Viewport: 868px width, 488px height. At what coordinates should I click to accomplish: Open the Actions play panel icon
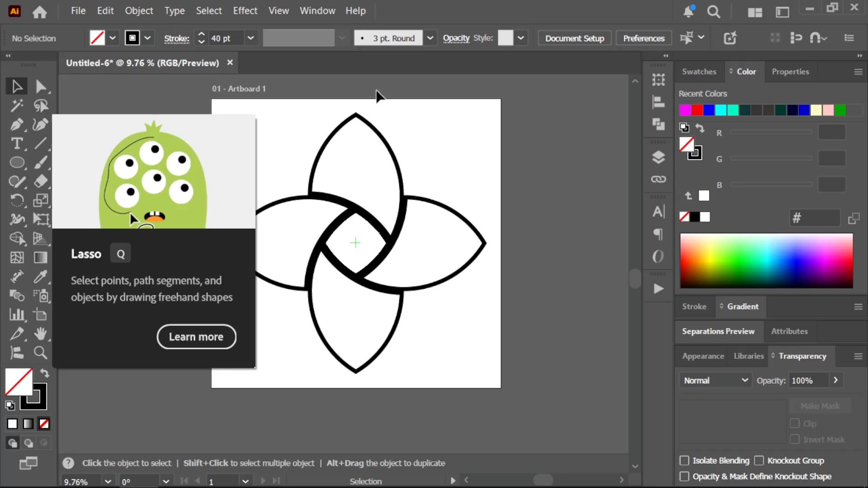[x=658, y=289]
